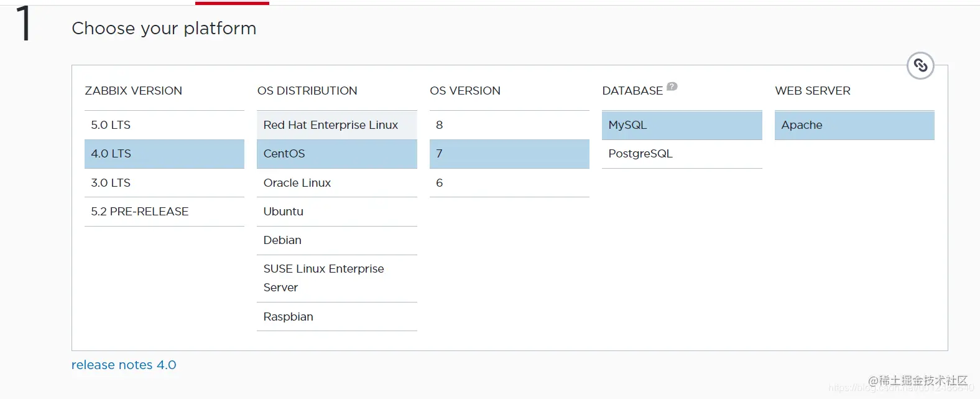Choose CentOS as OS distribution
Image resolution: width=980 pixels, height=399 pixels.
click(x=337, y=154)
